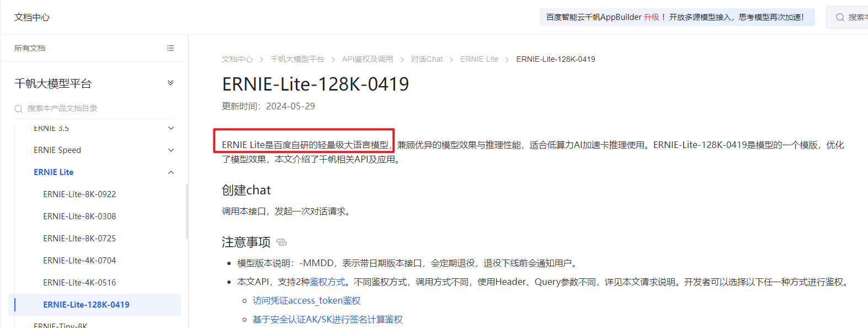Open ERNIE-Lite-4K-0516 document

point(79,283)
